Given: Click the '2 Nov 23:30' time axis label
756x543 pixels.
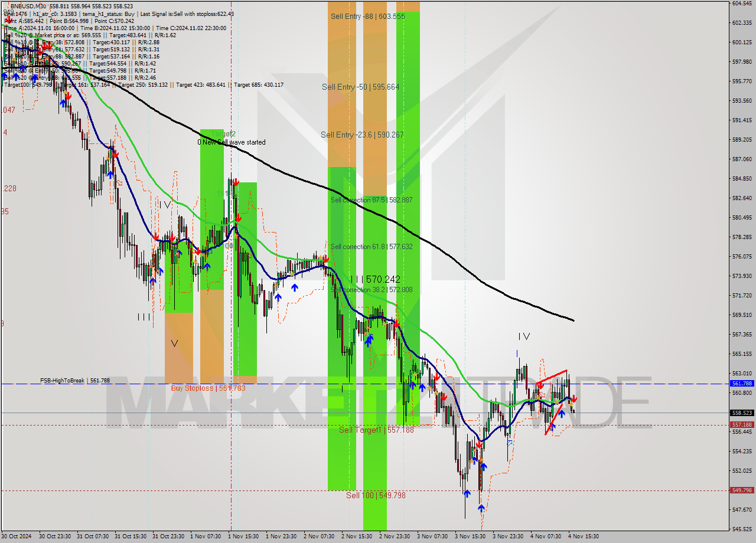Looking at the screenshot, I should click(395, 537).
